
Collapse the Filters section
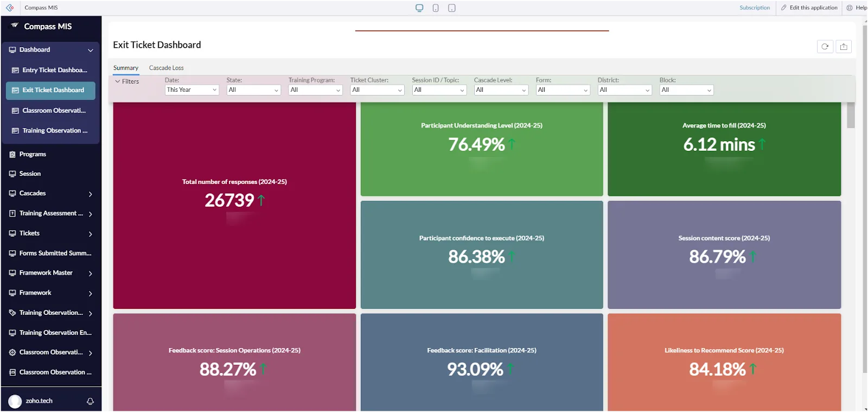pyautogui.click(x=127, y=81)
